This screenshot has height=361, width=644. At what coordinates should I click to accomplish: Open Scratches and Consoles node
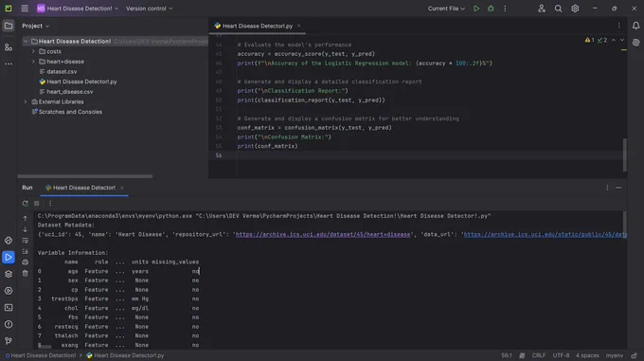70,112
